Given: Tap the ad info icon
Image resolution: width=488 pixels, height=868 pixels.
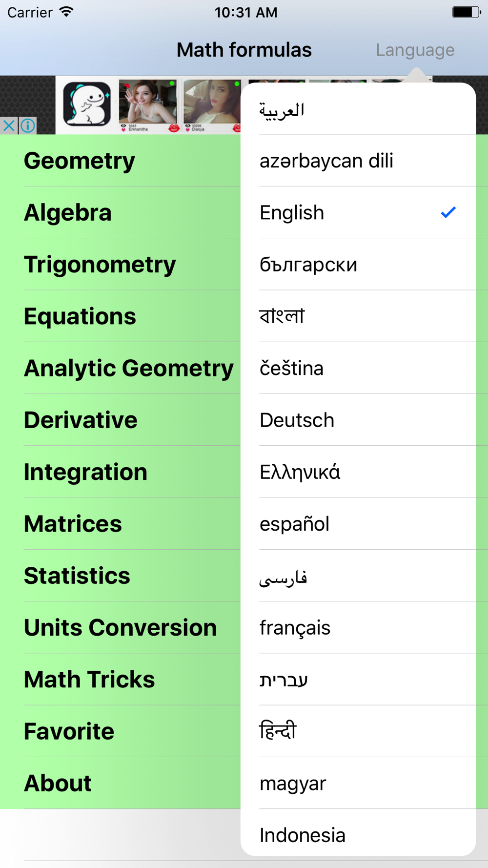Looking at the screenshot, I should (28, 126).
